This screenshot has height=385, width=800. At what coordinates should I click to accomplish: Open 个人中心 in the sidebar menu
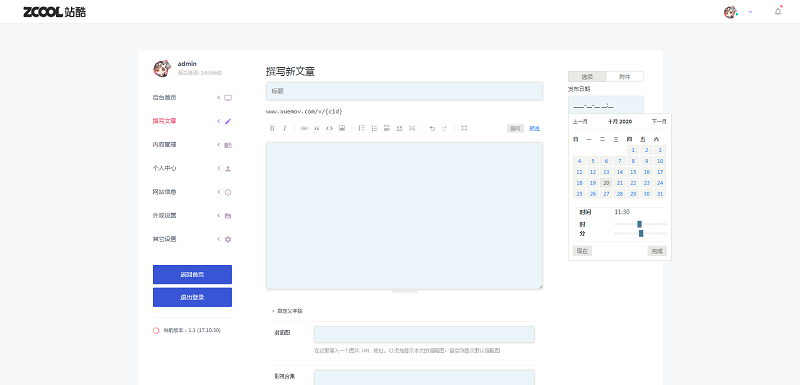[164, 168]
